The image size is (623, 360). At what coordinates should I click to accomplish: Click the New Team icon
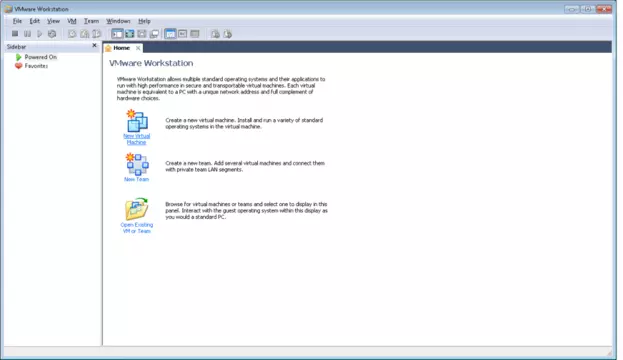(137, 164)
